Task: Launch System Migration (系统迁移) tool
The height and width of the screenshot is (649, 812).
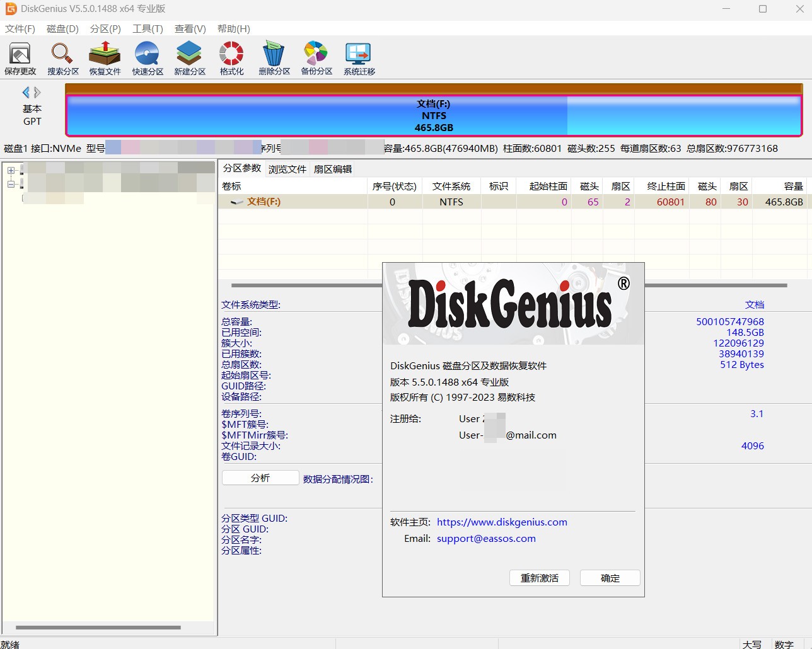Action: pyautogui.click(x=359, y=58)
